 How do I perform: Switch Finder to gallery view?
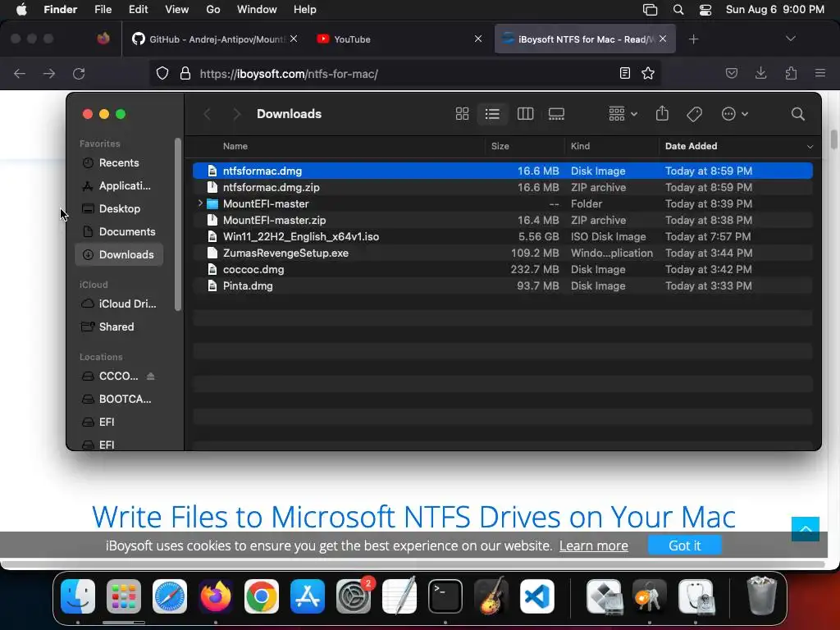pos(556,113)
